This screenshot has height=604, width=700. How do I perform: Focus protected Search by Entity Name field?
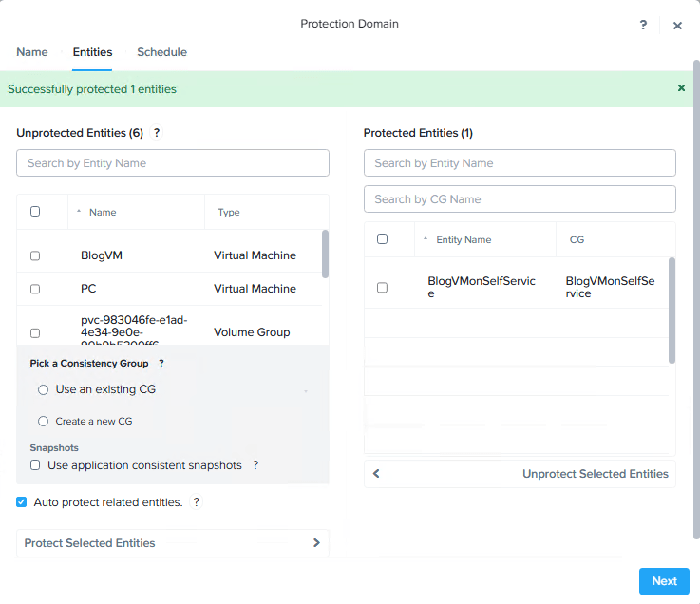tap(520, 163)
